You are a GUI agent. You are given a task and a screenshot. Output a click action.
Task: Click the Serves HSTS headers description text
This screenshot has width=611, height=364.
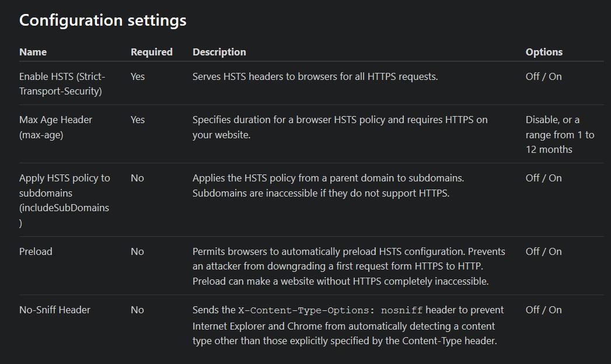pos(315,76)
